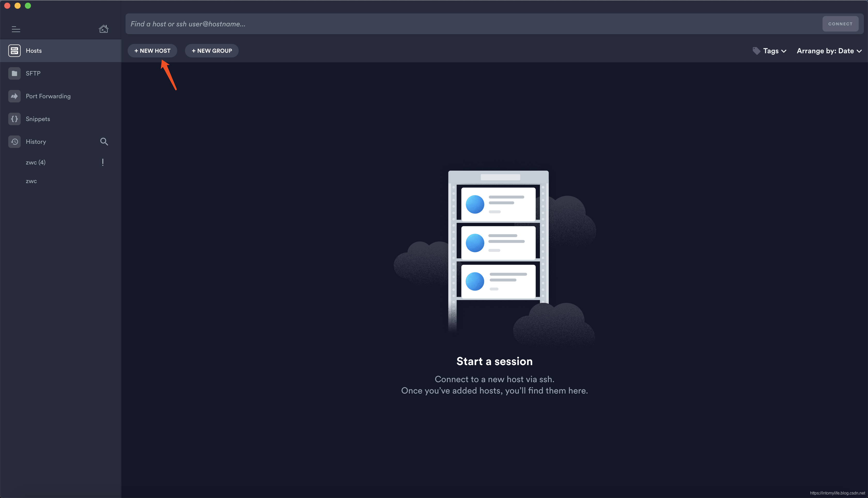
Task: Open the SFTP folder icon
Action: pos(14,73)
